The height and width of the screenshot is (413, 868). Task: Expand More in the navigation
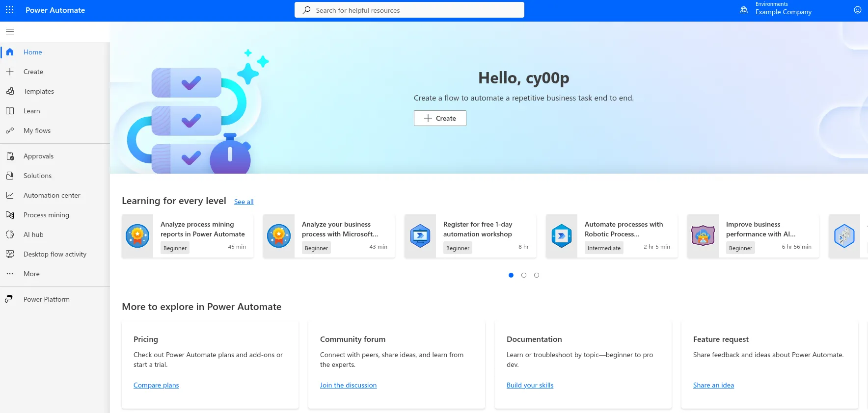32,274
